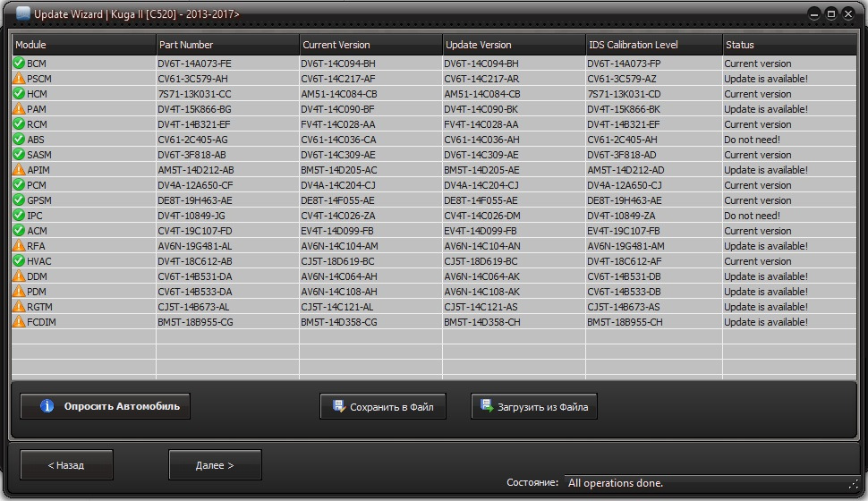The image size is (868, 501).
Task: Go back with the Назад button
Action: pos(66,465)
